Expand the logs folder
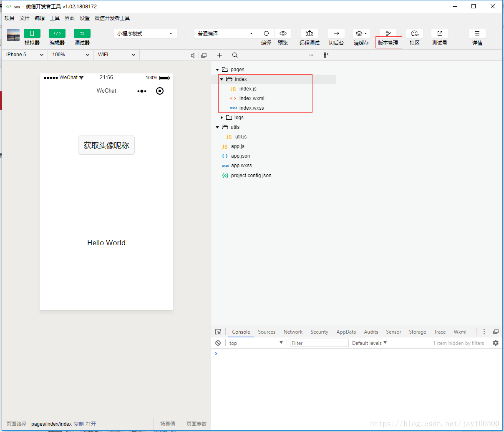Screen dimensions: 504x432 [222, 118]
